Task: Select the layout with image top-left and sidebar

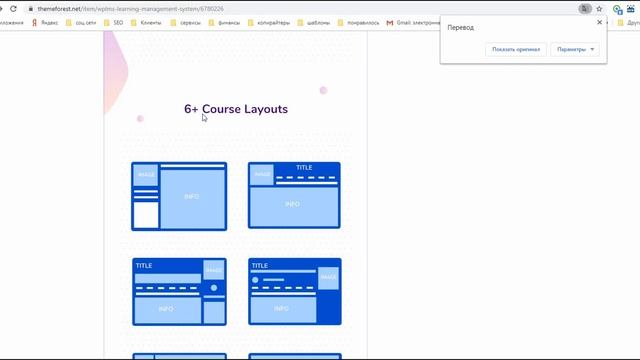Action: (x=179, y=196)
